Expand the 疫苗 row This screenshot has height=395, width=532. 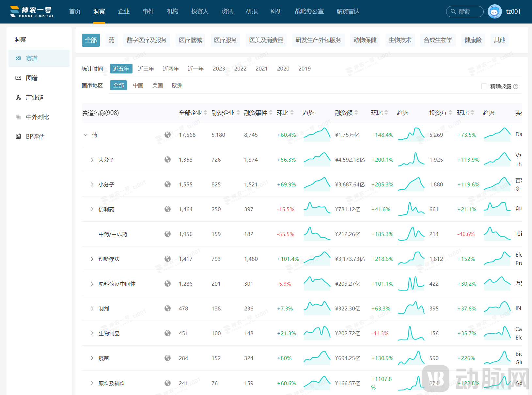pos(92,358)
